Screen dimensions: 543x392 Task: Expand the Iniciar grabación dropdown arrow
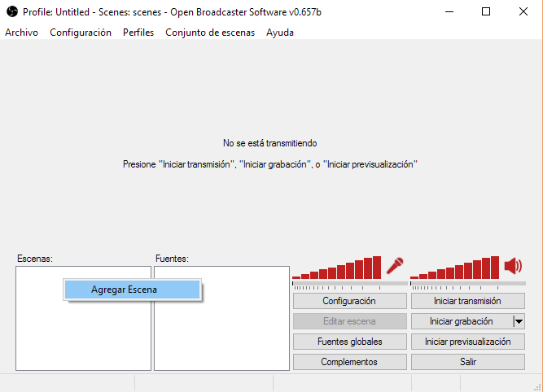pos(519,321)
